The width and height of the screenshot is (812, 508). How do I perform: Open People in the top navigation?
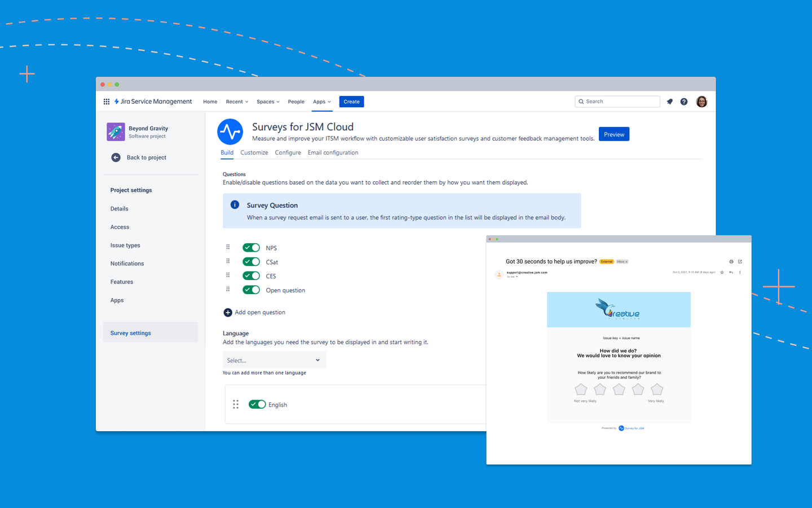pyautogui.click(x=296, y=102)
